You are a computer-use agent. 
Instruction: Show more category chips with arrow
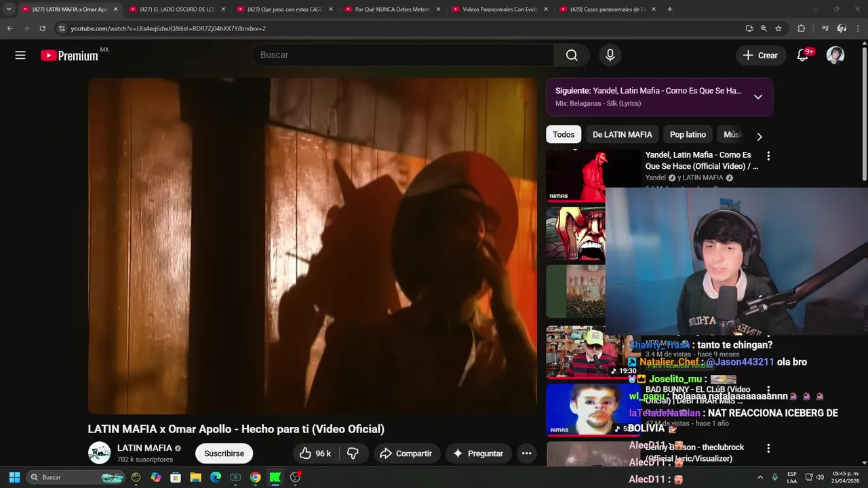759,136
